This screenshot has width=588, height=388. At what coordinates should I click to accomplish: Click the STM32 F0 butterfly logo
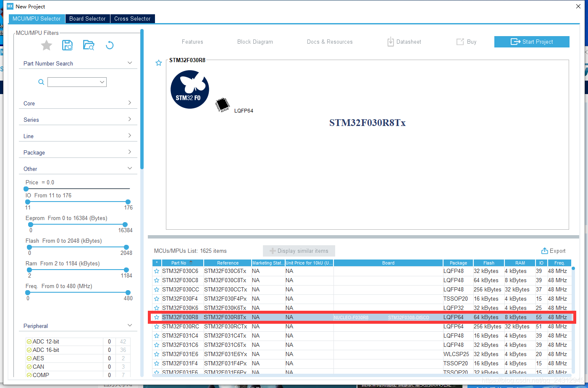point(190,89)
